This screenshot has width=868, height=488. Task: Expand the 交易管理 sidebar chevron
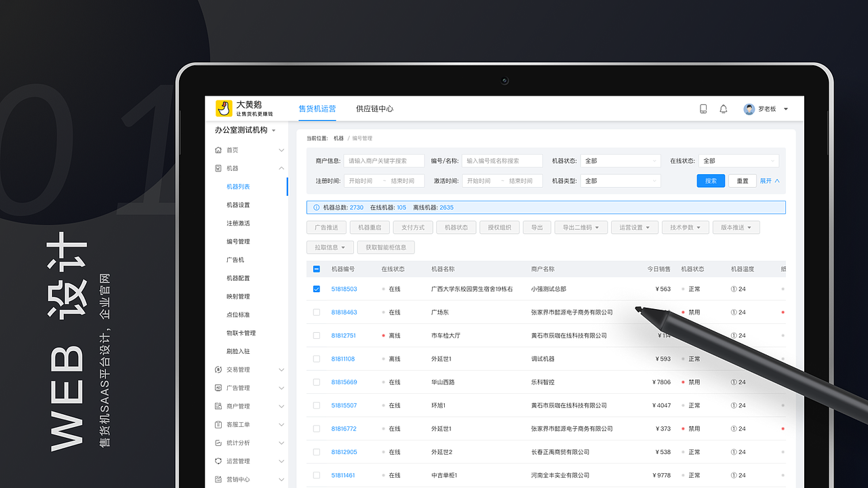pos(281,369)
